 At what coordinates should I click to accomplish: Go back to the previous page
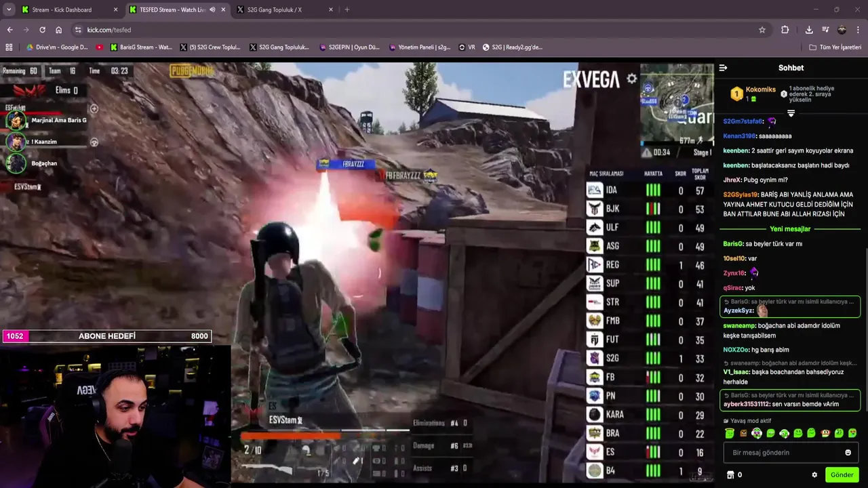9,30
